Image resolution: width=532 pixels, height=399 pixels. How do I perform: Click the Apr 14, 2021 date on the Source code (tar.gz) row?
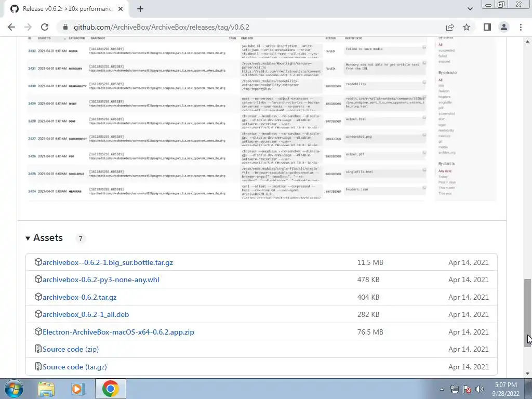point(469,367)
